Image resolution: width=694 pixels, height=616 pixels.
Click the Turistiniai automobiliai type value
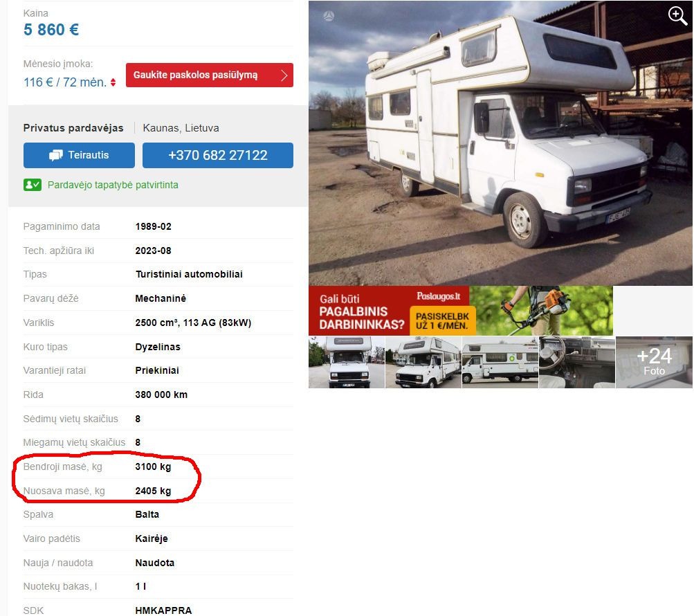189,275
